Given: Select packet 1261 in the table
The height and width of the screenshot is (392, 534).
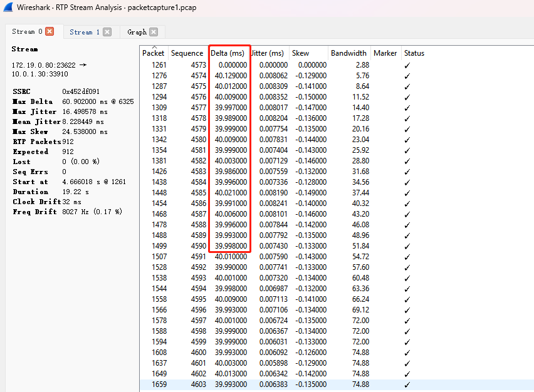Looking at the screenshot, I should coord(159,65).
